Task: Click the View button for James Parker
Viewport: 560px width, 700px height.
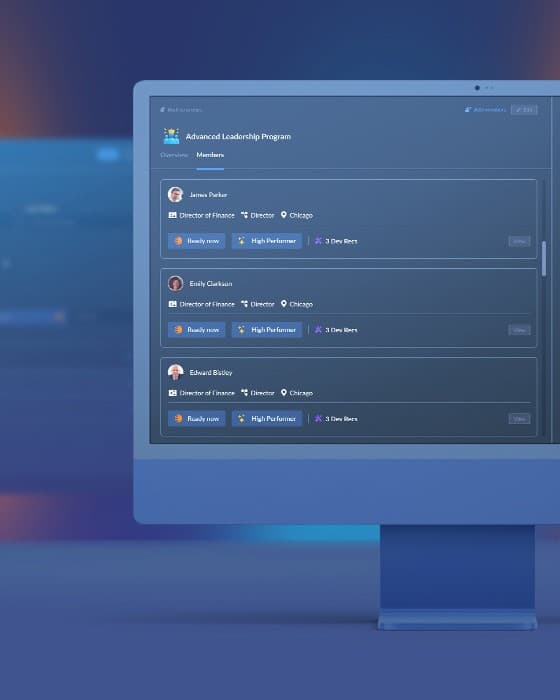Action: pyautogui.click(x=519, y=242)
